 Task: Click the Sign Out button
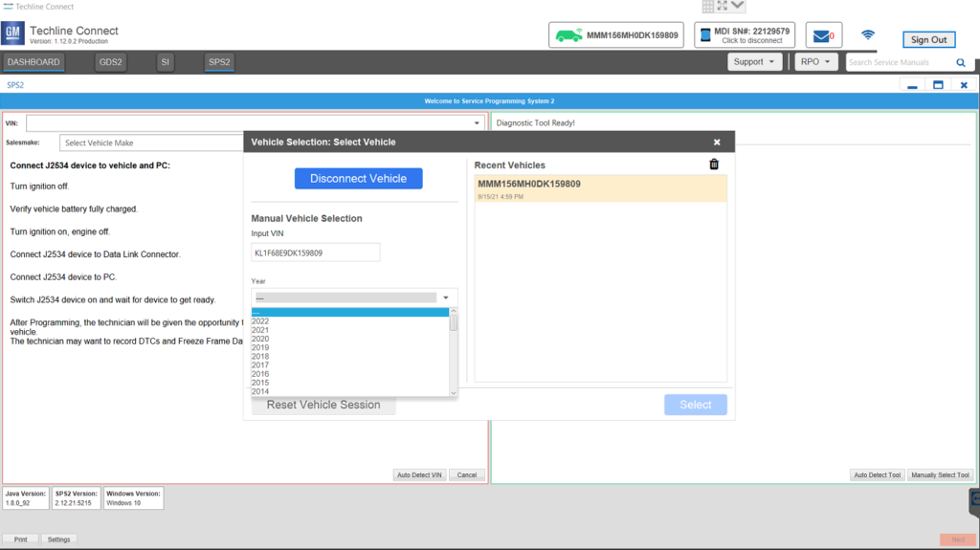tap(928, 40)
